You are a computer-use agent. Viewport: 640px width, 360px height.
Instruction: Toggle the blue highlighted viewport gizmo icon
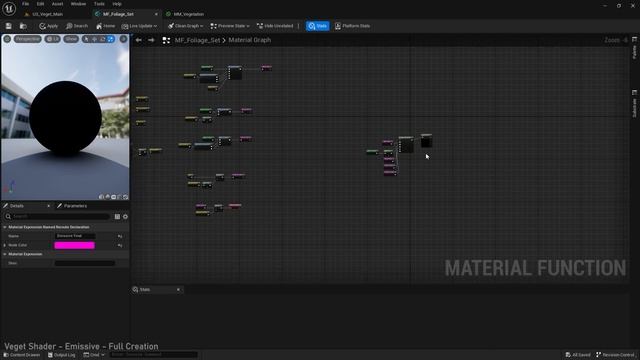pos(111,39)
